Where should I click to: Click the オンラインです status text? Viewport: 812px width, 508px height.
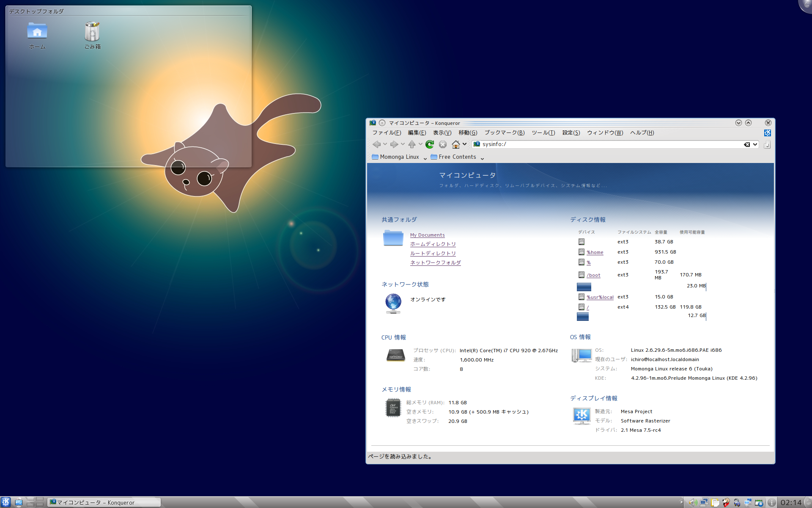pyautogui.click(x=428, y=300)
